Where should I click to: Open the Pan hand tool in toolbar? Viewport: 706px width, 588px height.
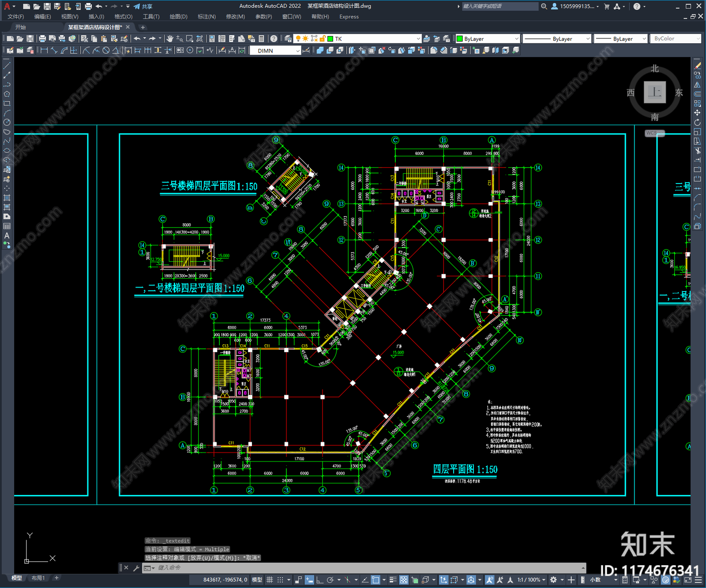point(170,39)
